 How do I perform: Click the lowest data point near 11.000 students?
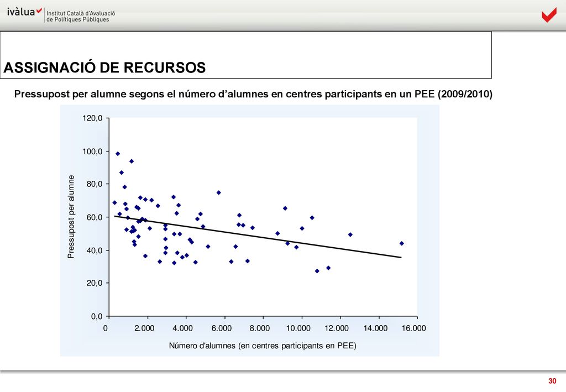pos(317,271)
